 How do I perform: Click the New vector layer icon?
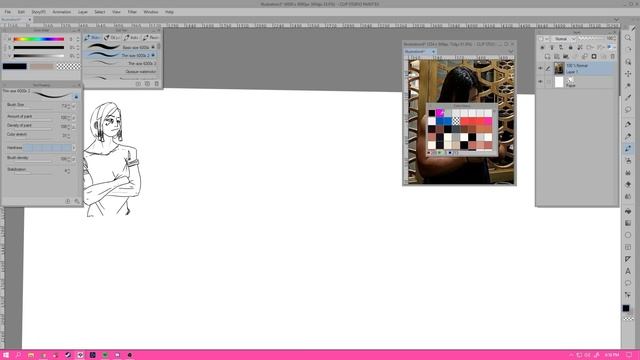(x=556, y=56)
